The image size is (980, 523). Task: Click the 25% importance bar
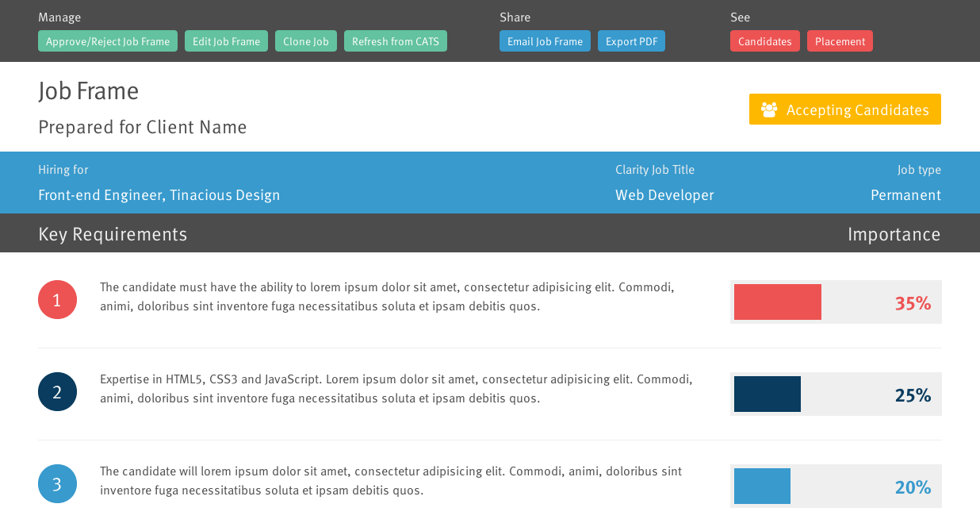coord(836,394)
